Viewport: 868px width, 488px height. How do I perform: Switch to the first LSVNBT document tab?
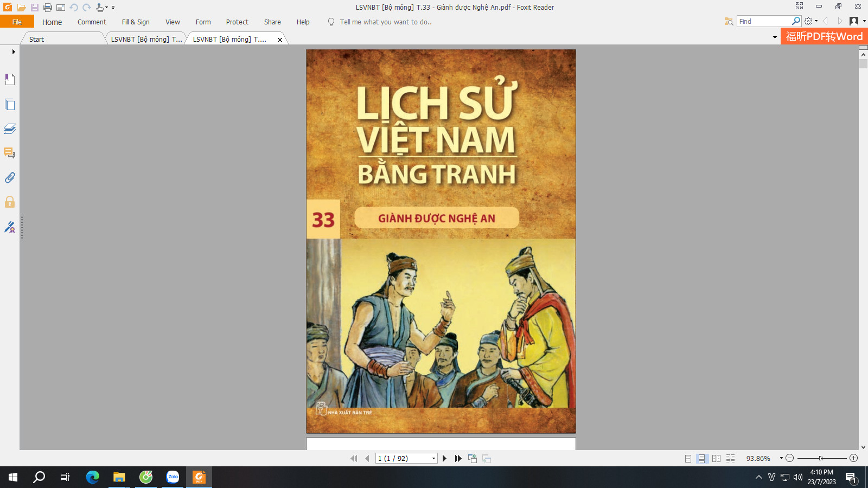[x=146, y=39]
